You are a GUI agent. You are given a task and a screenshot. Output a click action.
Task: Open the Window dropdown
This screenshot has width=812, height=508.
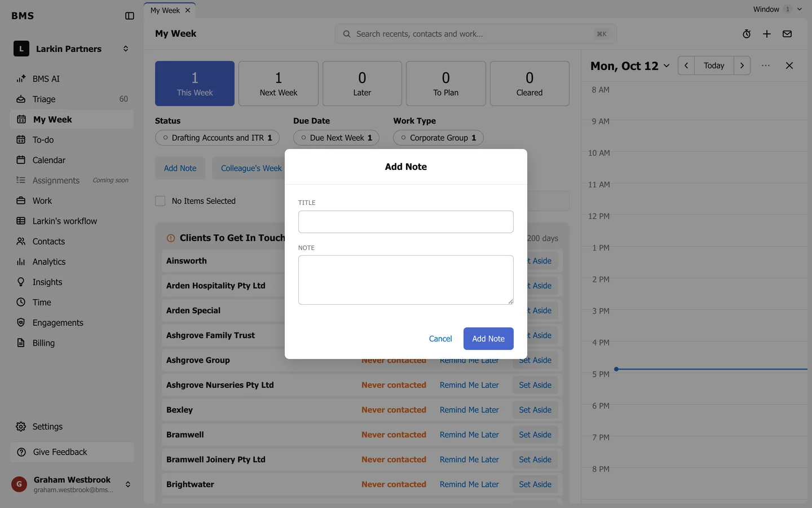click(777, 9)
